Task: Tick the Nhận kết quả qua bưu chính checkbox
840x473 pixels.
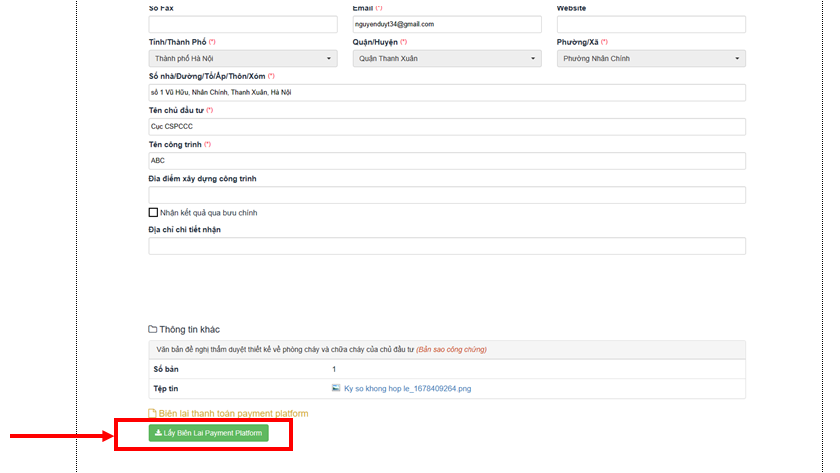Action: coord(153,212)
